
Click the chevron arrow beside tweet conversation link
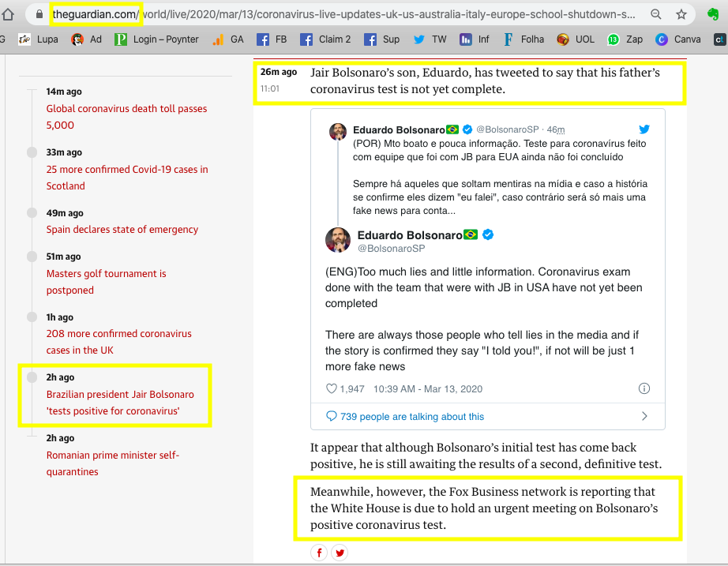[x=644, y=416]
